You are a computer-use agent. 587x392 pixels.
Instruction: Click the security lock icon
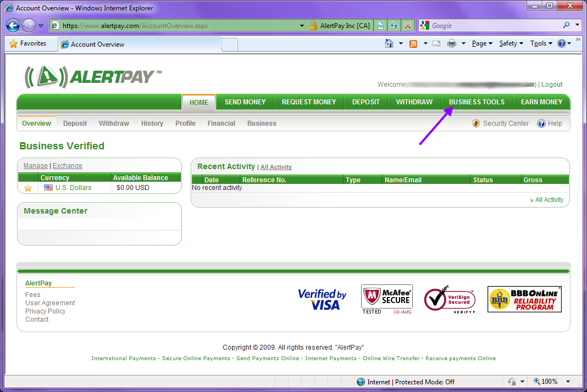click(x=313, y=26)
